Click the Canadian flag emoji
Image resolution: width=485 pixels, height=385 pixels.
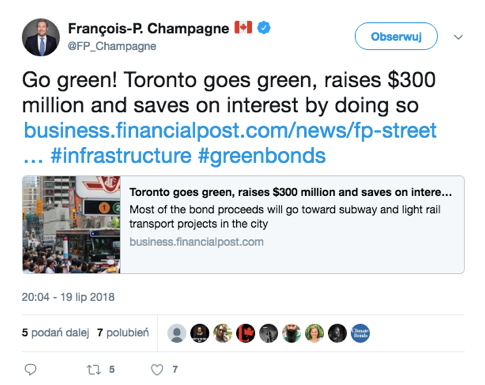(x=243, y=27)
